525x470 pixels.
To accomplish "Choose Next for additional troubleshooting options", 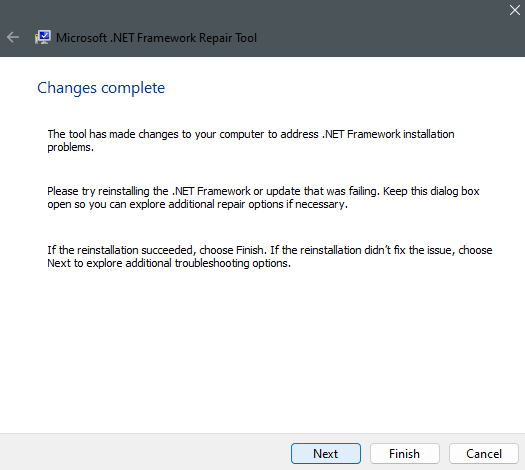I will pos(326,454).
